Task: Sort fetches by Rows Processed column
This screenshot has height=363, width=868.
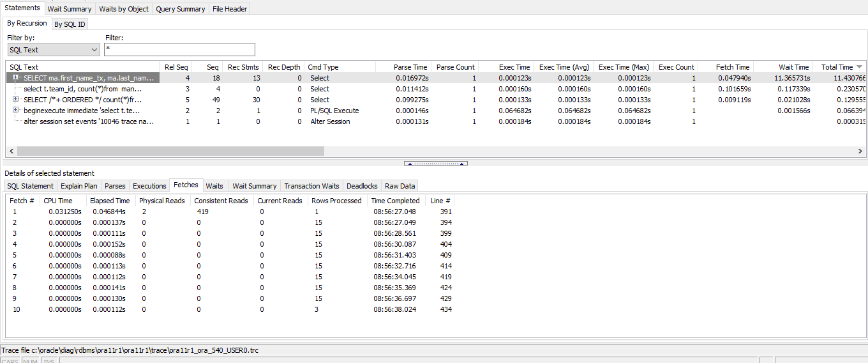Action: [338, 201]
